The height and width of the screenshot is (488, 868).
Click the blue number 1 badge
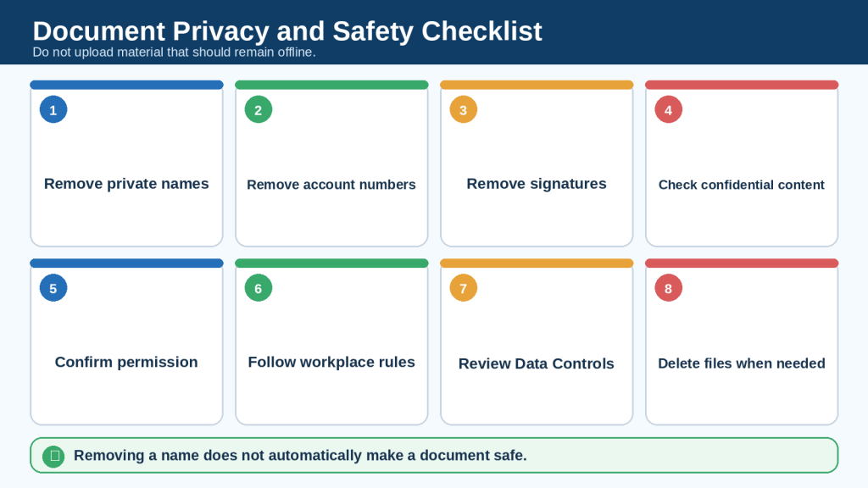coord(53,109)
